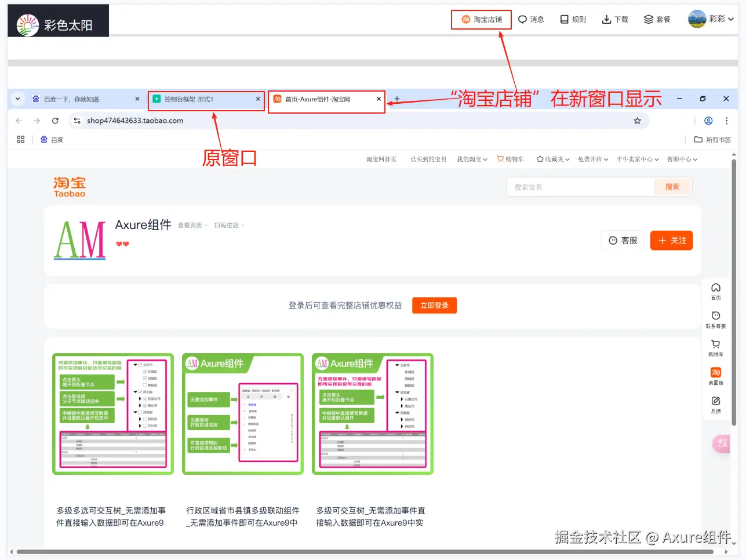The width and height of the screenshot is (746, 560).
Task: Click the orange 搜索 button
Action: coord(672,187)
